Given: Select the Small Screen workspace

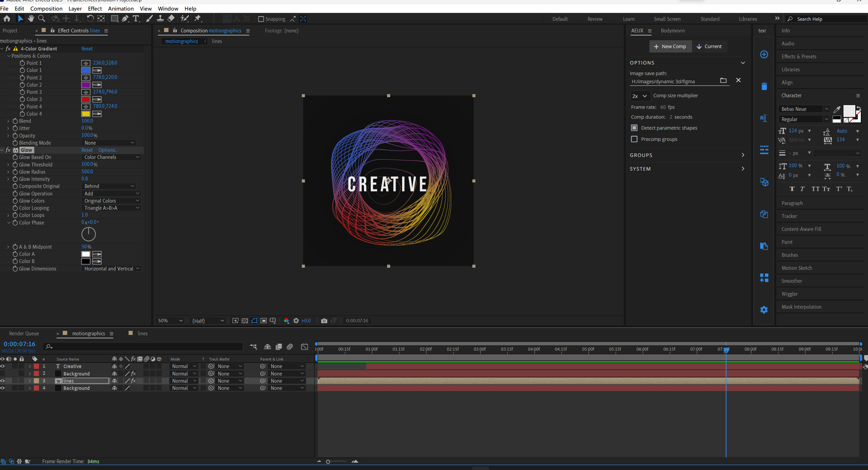Looking at the screenshot, I should [667, 19].
